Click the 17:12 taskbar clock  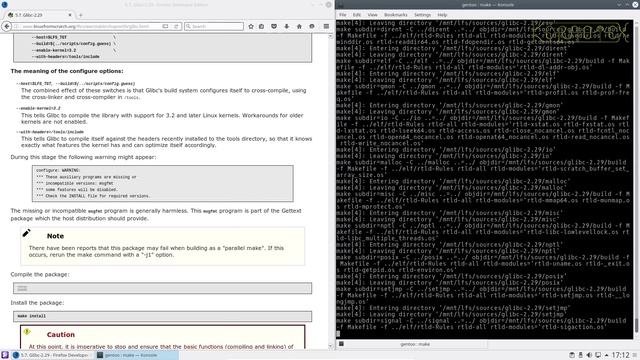620,355
